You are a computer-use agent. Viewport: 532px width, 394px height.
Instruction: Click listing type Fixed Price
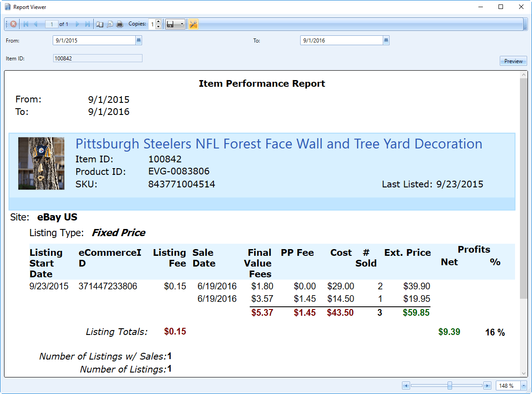point(118,233)
